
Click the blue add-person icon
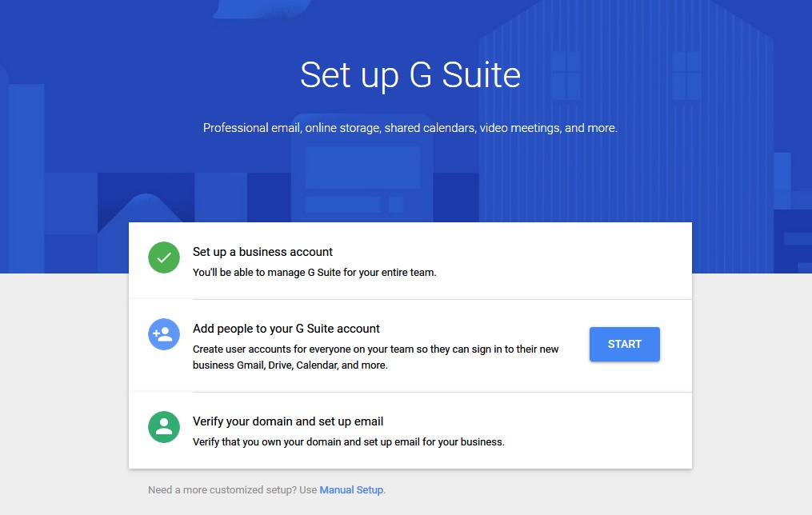click(x=164, y=334)
